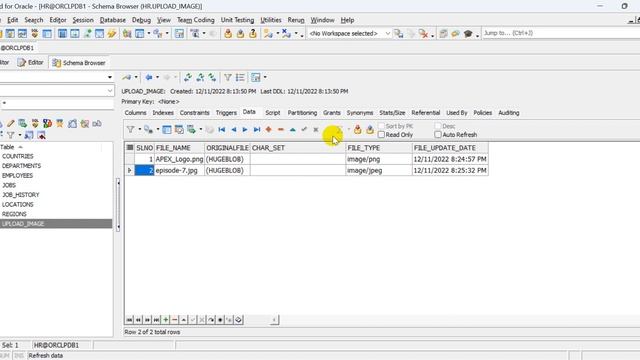The width and height of the screenshot is (640, 360).
Task: Sort by FILE_NAME column header
Action: pyautogui.click(x=179, y=148)
